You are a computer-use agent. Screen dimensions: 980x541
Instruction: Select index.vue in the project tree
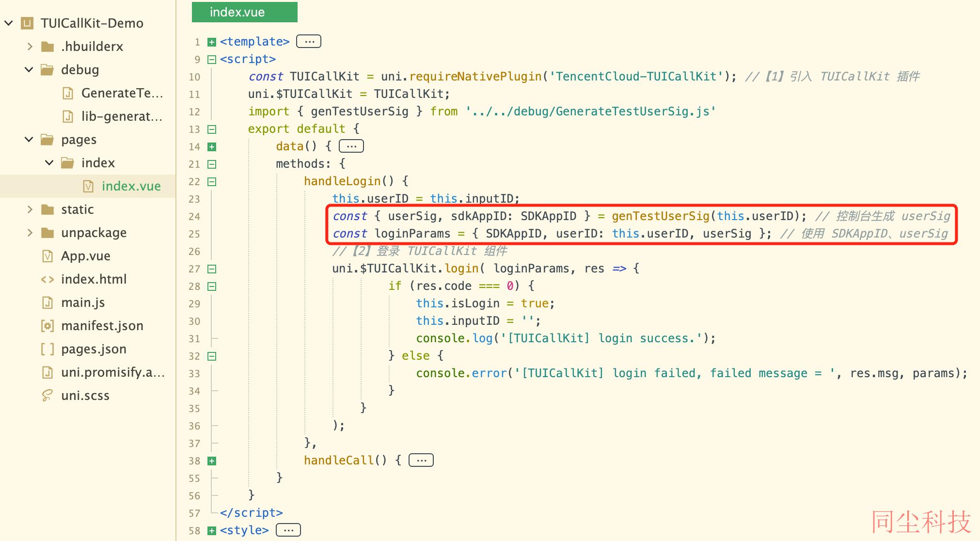(x=131, y=186)
